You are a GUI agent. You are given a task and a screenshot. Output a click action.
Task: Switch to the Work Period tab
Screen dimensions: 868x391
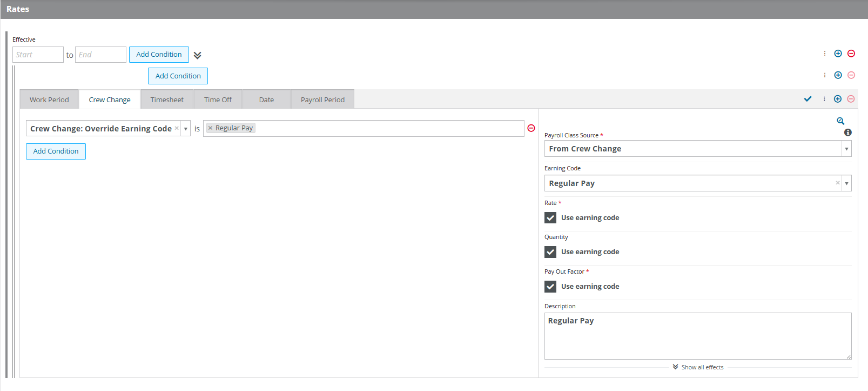49,100
